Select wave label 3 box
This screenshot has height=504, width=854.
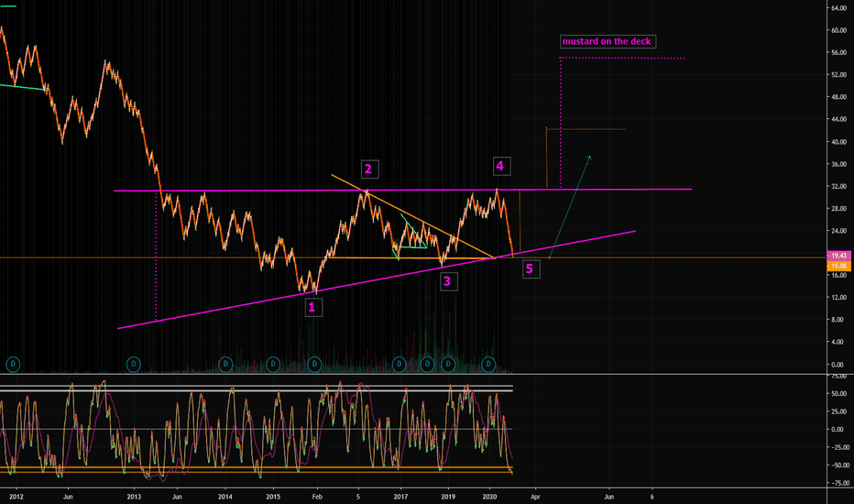point(448,281)
